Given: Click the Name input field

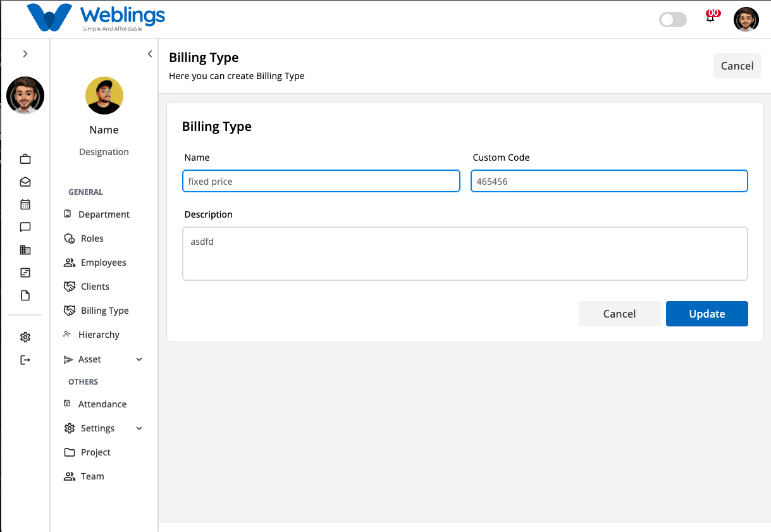Looking at the screenshot, I should click(321, 181).
